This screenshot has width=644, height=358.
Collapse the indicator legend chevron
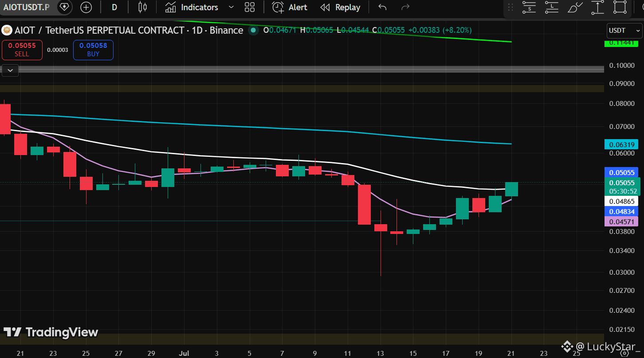click(x=10, y=70)
